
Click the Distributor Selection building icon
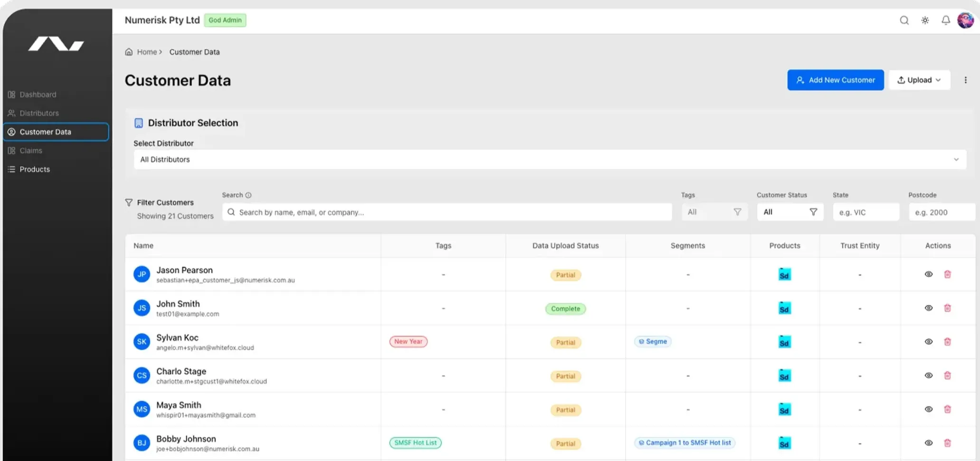click(x=138, y=123)
